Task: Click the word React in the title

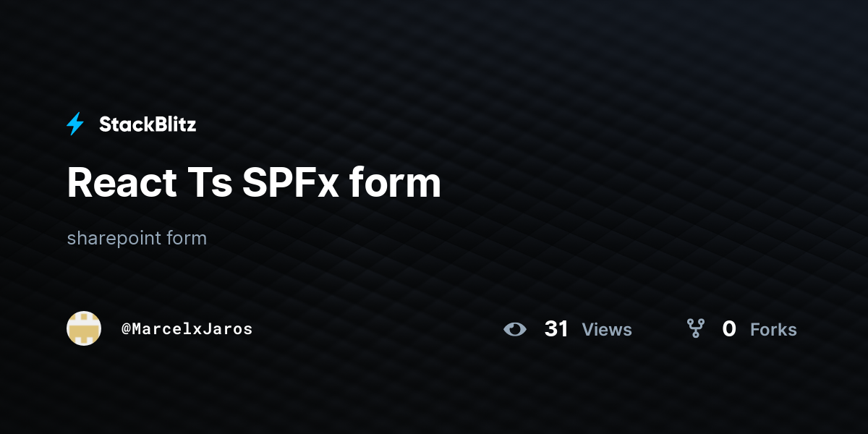Action: pyautogui.click(x=122, y=183)
